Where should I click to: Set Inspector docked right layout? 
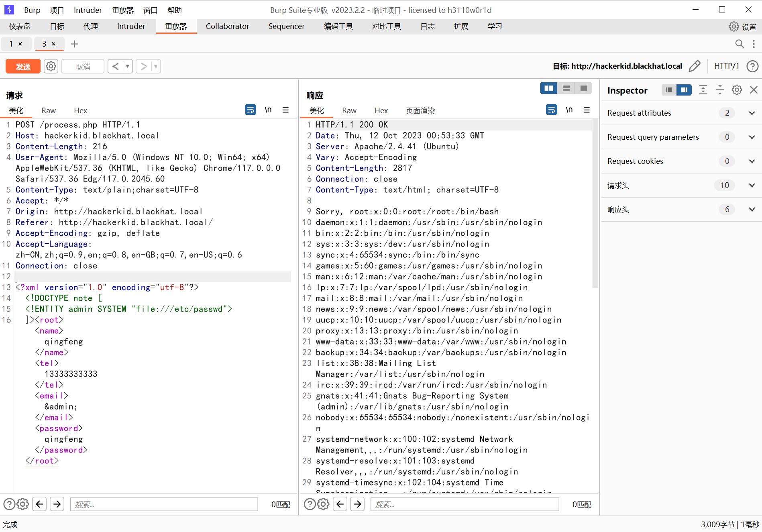(684, 90)
